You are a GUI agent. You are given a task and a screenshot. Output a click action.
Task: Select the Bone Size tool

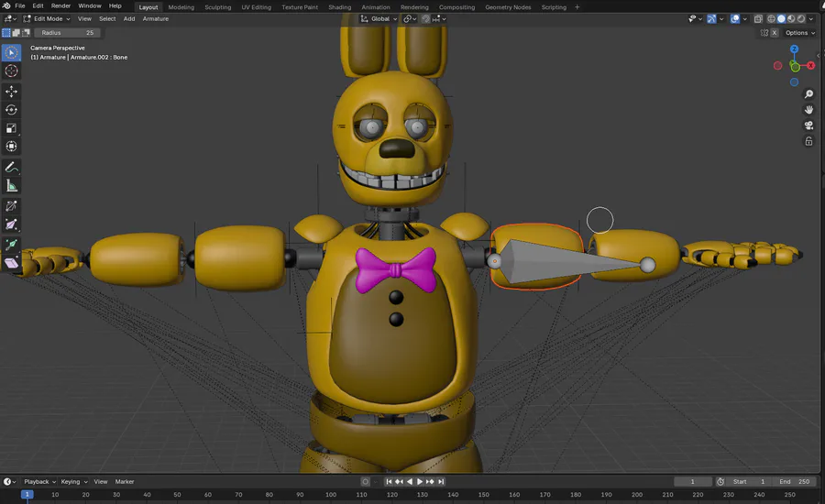[11, 225]
